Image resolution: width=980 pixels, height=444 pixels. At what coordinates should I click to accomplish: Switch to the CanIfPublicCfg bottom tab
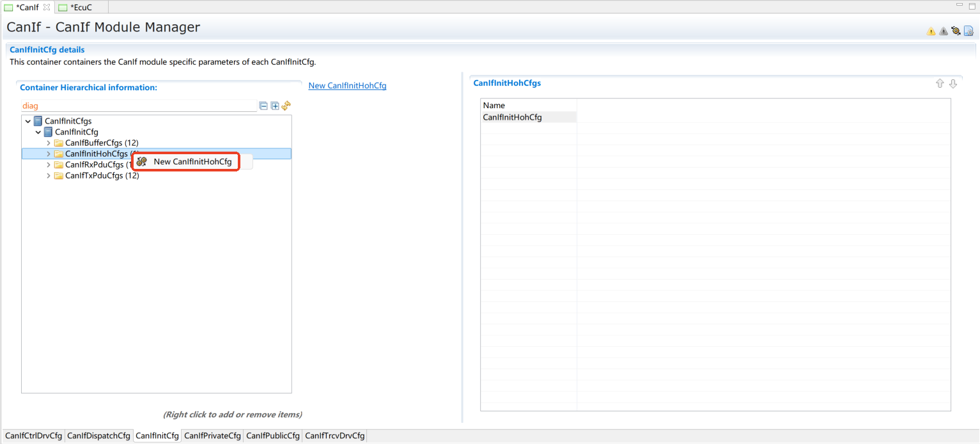coord(273,436)
